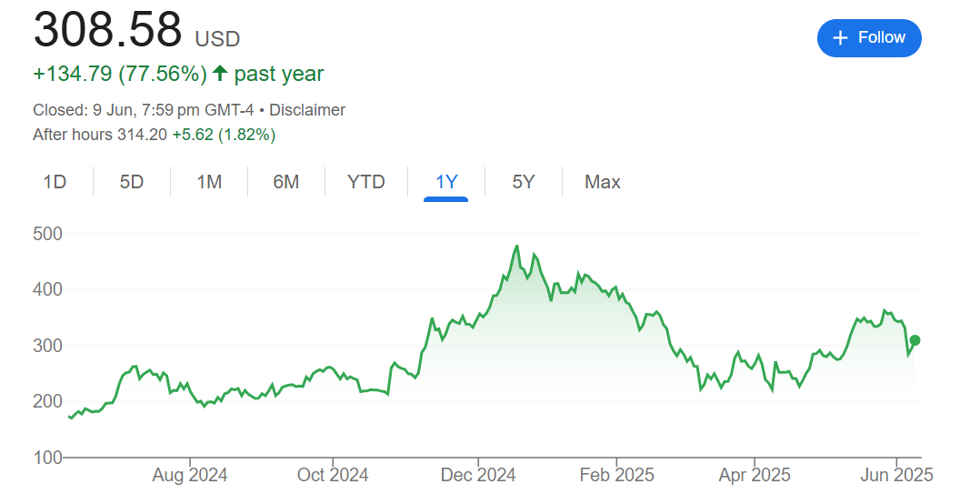Click the green end-point dot on chart

[x=915, y=340]
